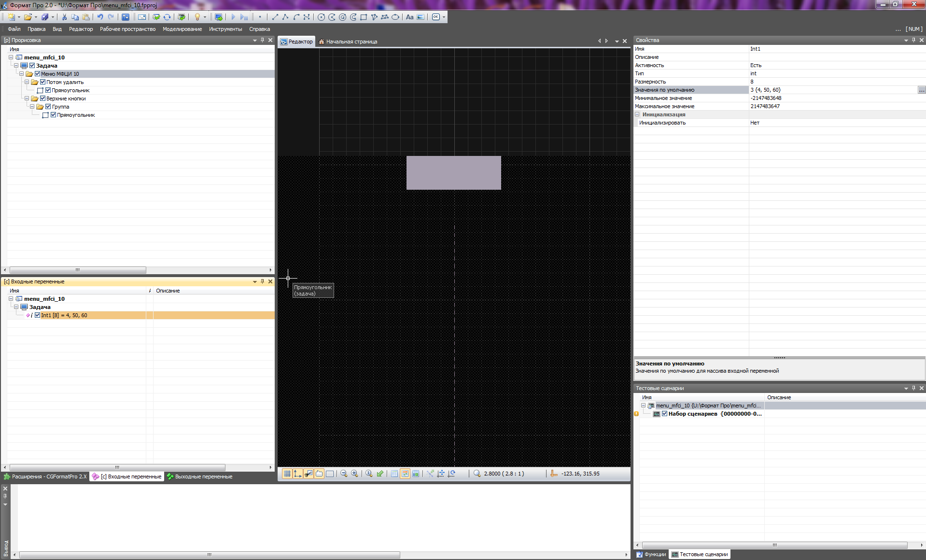Collapse the Инициализация property section
The width and height of the screenshot is (926, 560).
click(x=637, y=114)
